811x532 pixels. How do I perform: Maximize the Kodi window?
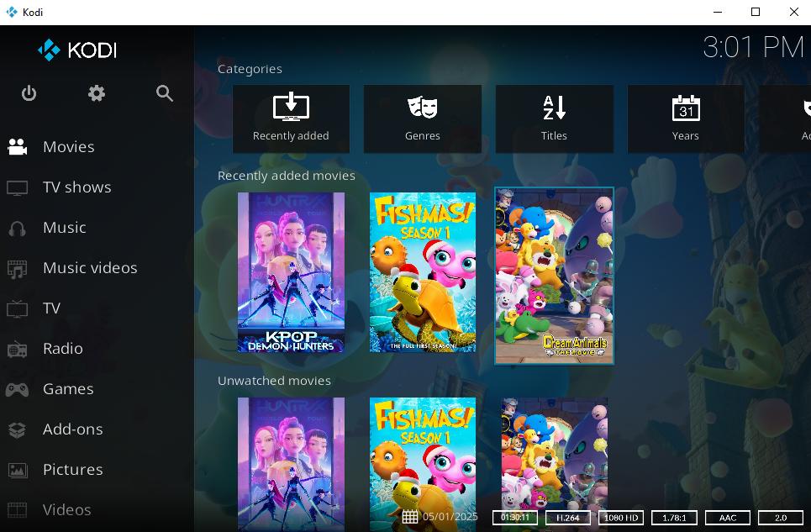tap(756, 12)
